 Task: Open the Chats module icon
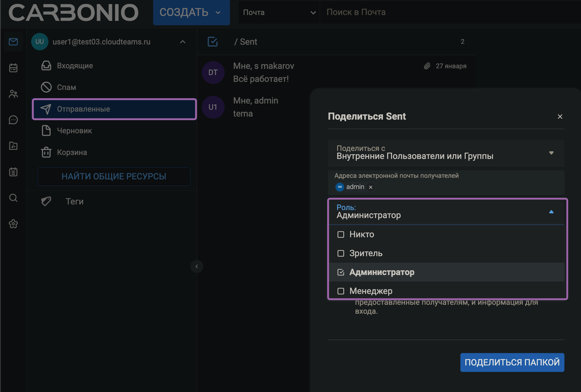[13, 120]
